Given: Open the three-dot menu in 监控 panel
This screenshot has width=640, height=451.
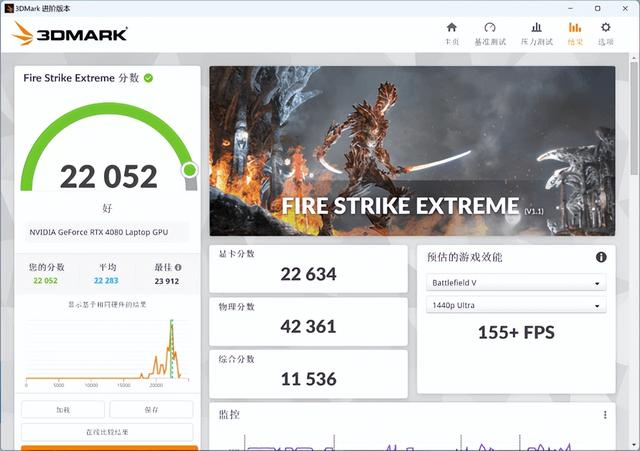Looking at the screenshot, I should tap(605, 415).
